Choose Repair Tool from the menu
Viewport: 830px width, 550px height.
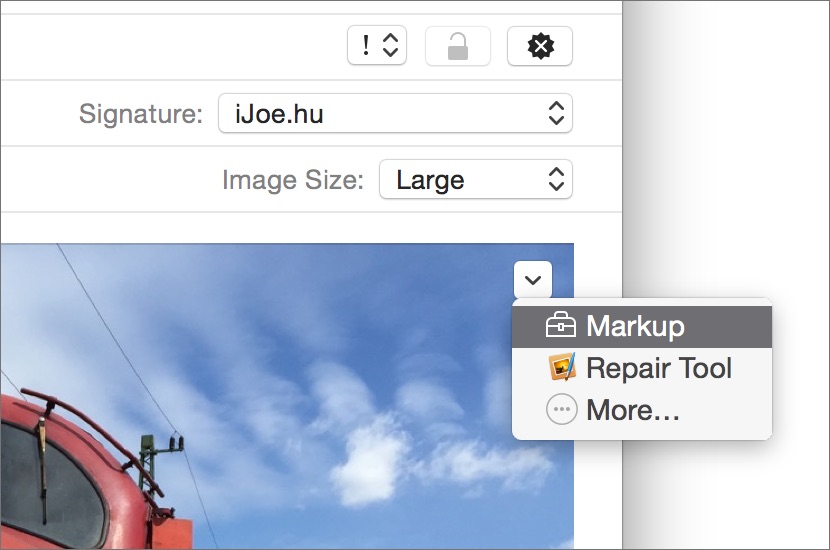pyautogui.click(x=642, y=368)
